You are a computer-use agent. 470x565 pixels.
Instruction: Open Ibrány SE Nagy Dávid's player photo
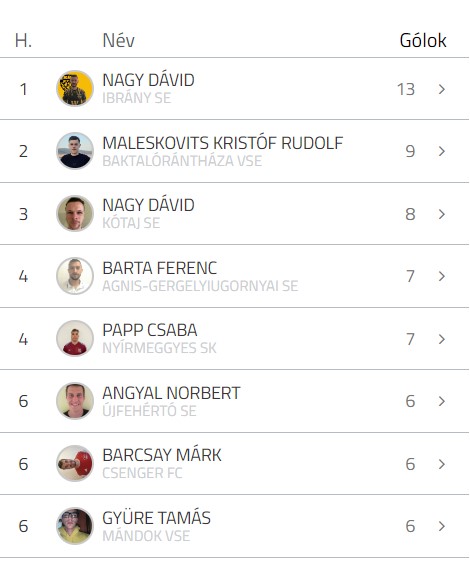75,88
